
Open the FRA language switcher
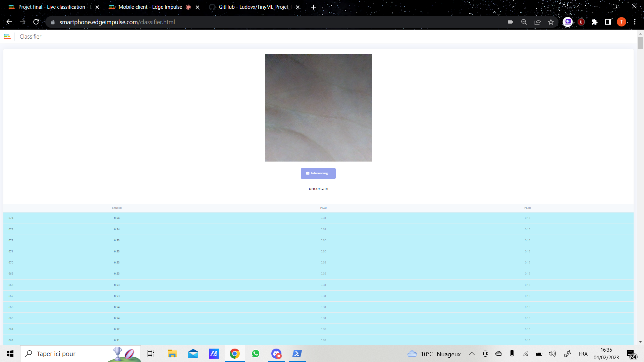pos(584,354)
